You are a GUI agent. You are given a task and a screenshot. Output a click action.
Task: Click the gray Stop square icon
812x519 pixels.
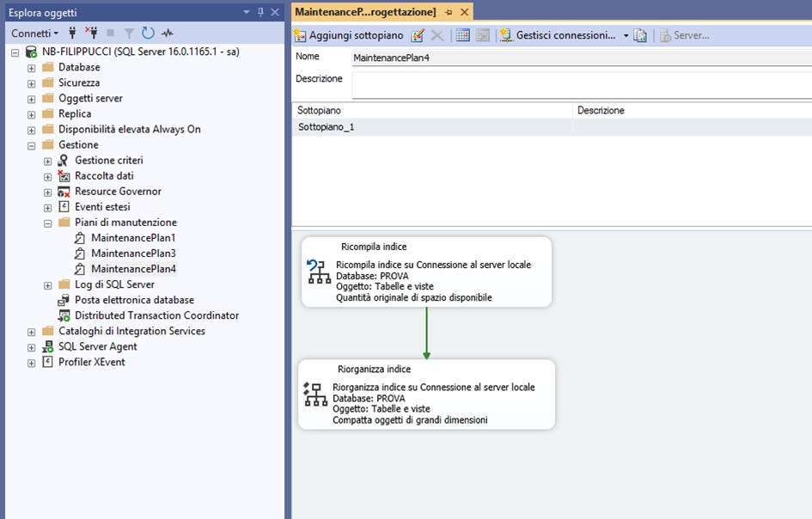coord(110,34)
